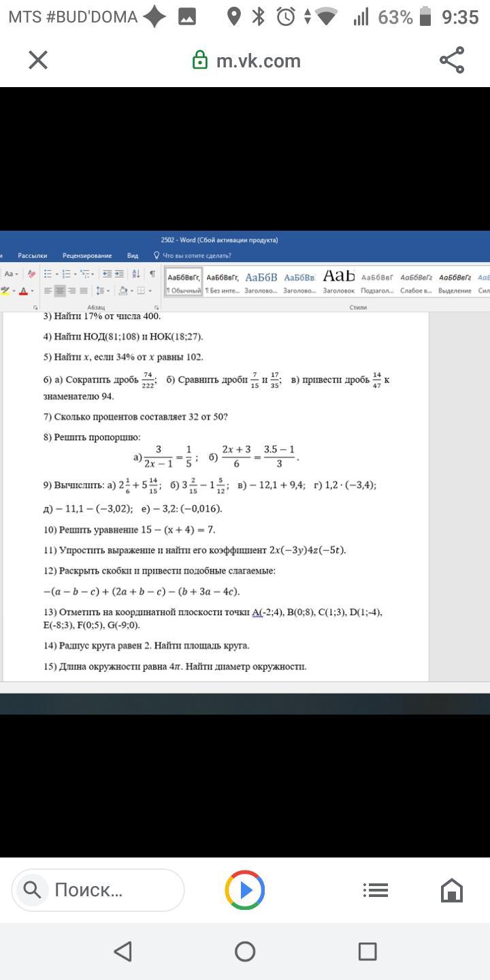Open the highlight color dropdown arrow
This screenshot has width=490, height=980.
14,291
